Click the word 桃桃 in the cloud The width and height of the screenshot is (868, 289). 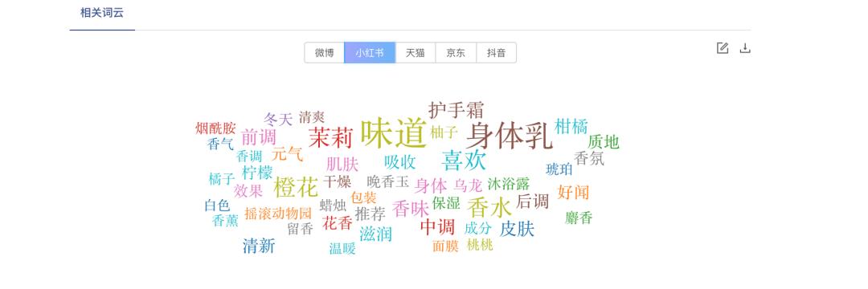tap(479, 244)
